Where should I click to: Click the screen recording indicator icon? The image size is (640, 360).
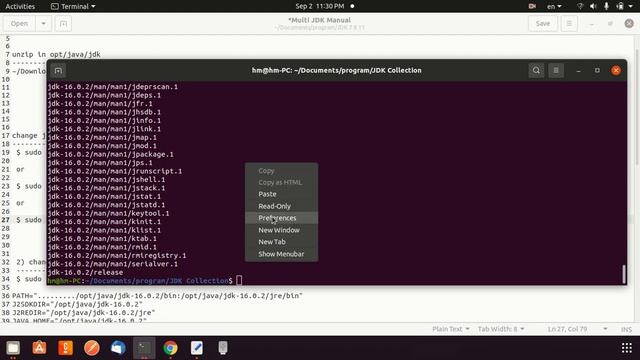point(532,6)
